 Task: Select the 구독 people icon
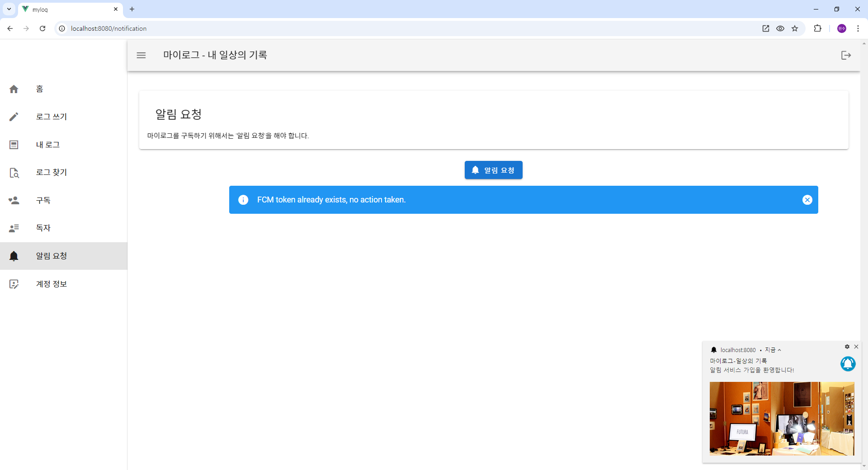pyautogui.click(x=14, y=200)
